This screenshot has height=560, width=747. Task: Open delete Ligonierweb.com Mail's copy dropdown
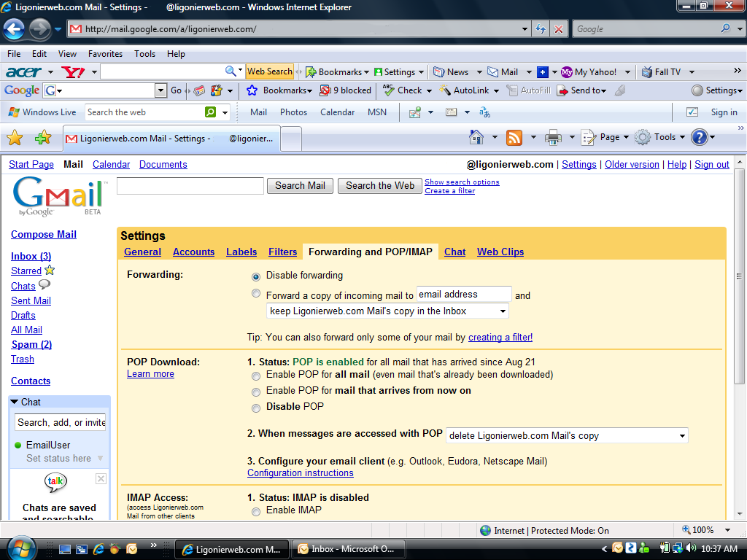click(x=567, y=436)
